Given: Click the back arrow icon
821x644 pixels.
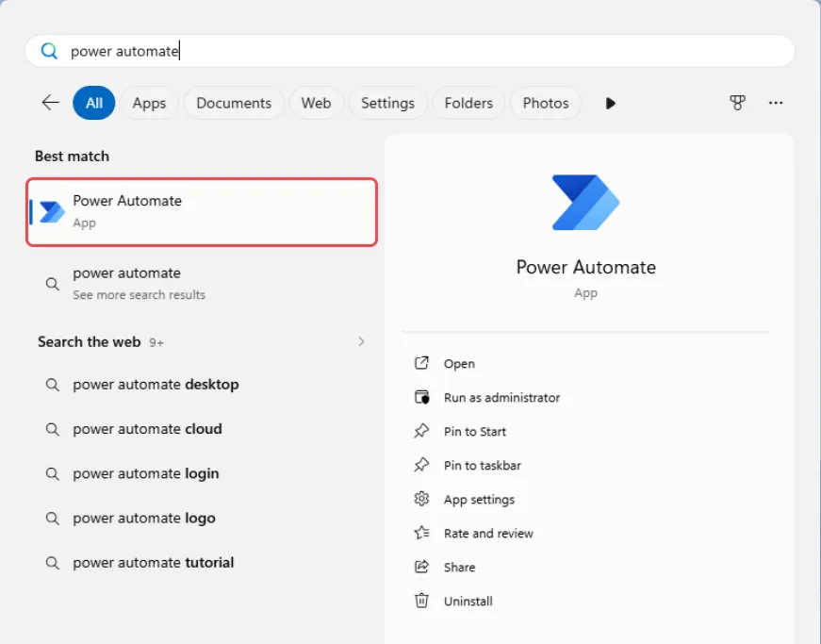Looking at the screenshot, I should click(50, 103).
